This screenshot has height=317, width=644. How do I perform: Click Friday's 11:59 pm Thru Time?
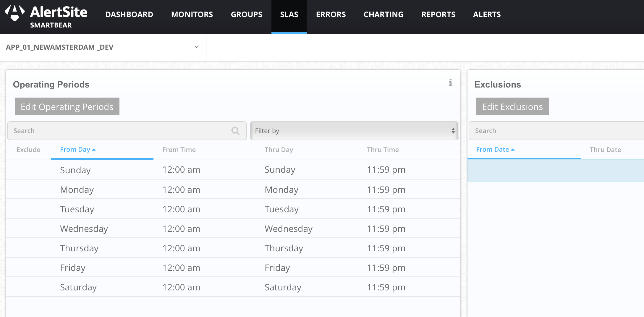point(386,268)
